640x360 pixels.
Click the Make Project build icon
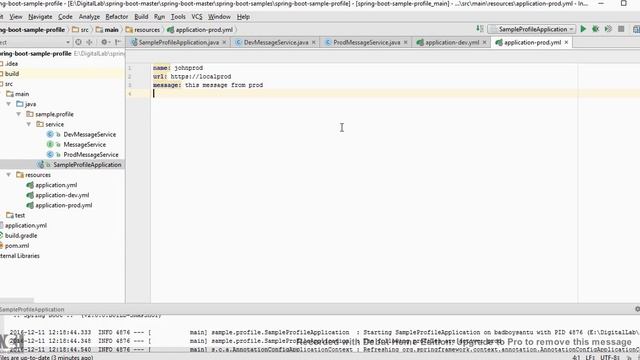(x=480, y=29)
